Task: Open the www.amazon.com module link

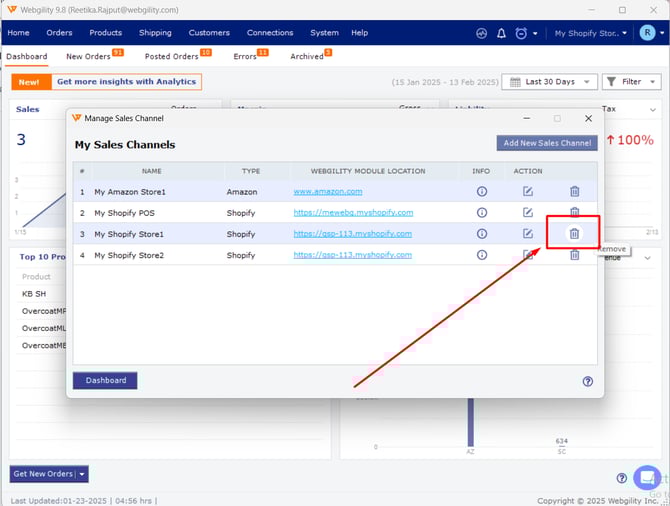Action: coord(327,191)
